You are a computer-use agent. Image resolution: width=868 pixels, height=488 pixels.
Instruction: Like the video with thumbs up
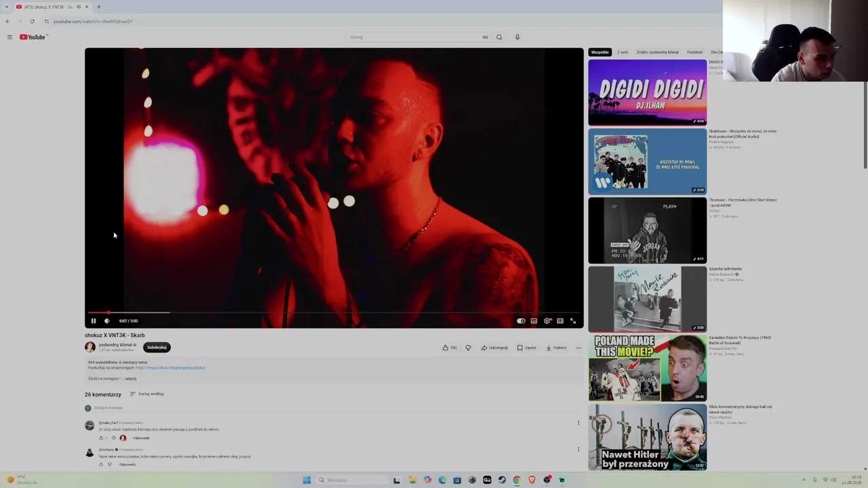click(449, 348)
